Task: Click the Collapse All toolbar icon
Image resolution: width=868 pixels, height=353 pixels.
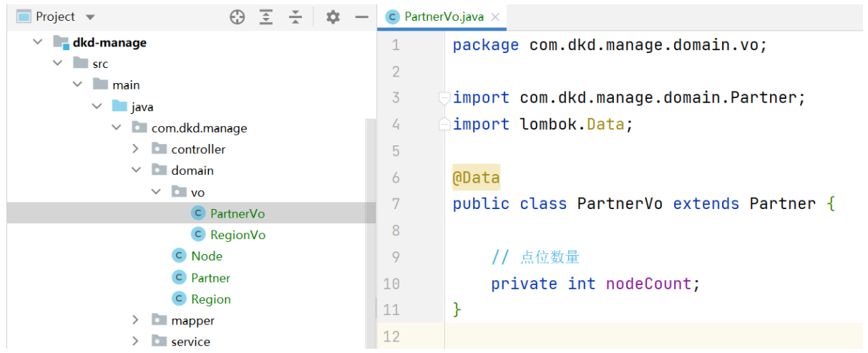Action: click(296, 17)
